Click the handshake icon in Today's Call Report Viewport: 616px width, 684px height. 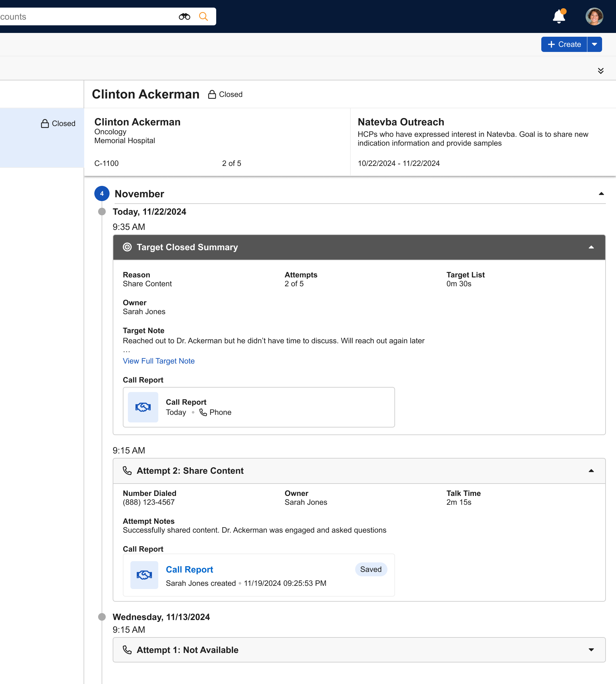143,407
